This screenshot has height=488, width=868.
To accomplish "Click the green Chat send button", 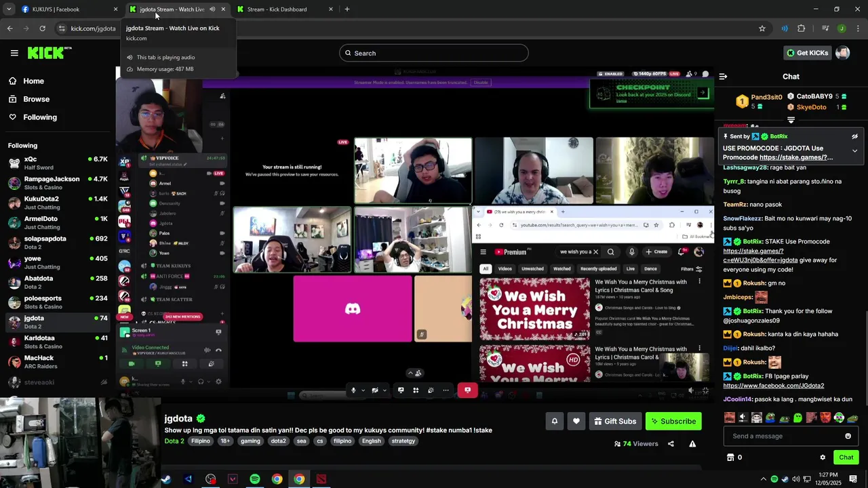I will click(846, 457).
